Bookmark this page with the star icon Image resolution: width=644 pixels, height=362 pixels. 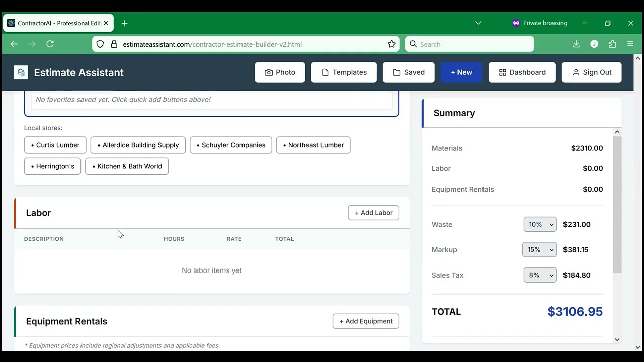coord(392,44)
